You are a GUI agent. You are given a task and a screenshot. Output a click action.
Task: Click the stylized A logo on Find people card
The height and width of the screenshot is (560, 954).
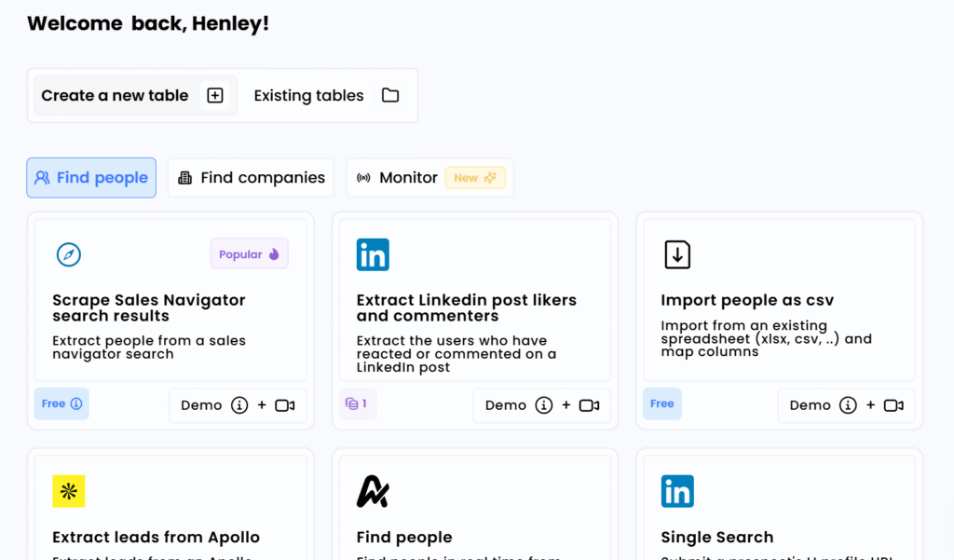(373, 491)
